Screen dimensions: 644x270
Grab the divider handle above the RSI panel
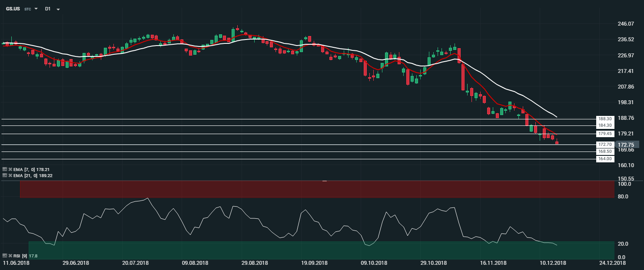click(x=324, y=181)
